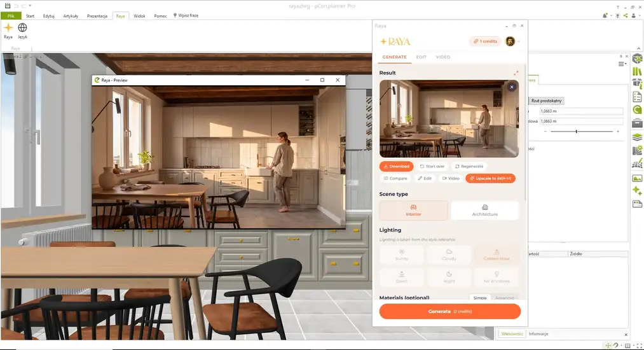Screen dimensions: 644x350
Task: Open the green books catalog sidebar icon
Action: tap(637, 71)
